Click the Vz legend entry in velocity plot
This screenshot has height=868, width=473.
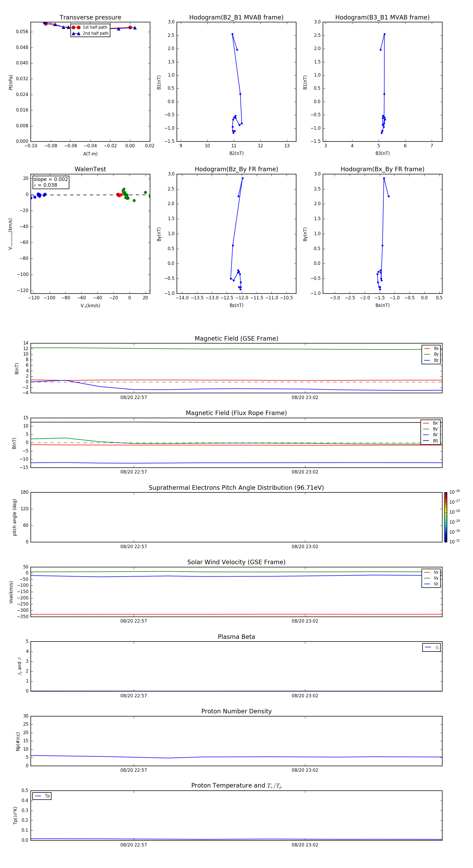click(x=431, y=584)
